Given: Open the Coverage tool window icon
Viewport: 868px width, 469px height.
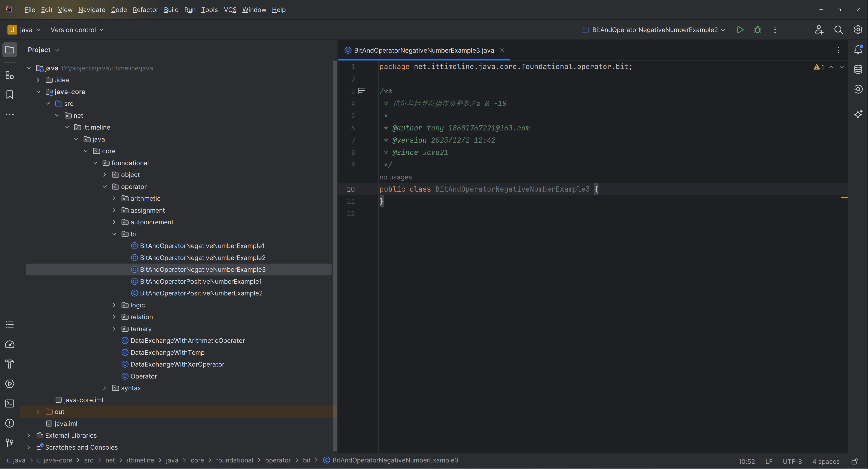Looking at the screenshot, I should [858, 89].
